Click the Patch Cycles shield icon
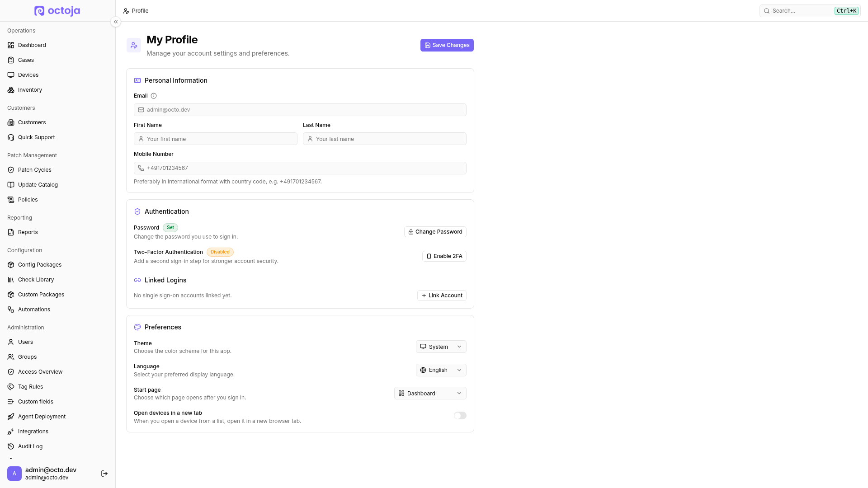The height and width of the screenshot is (488, 868). (11, 170)
